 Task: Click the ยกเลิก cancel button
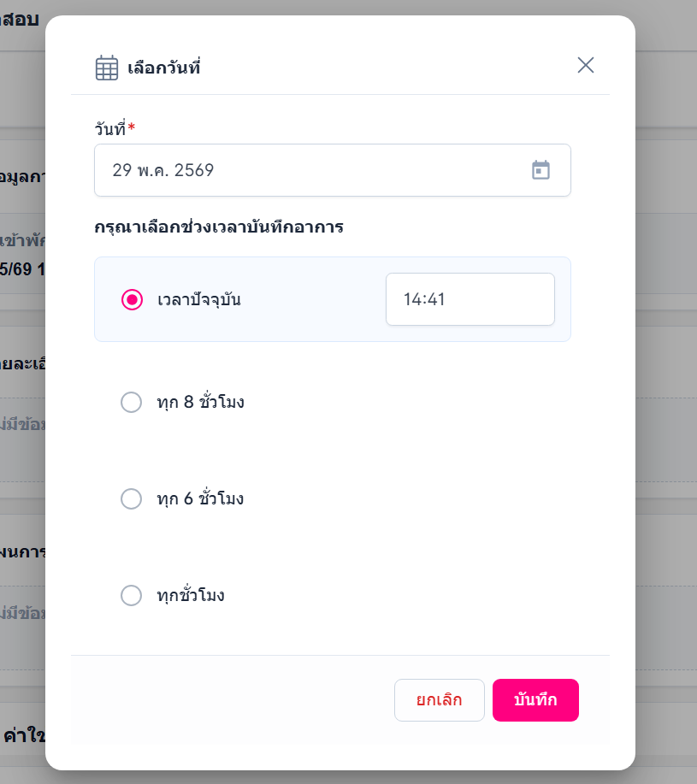pos(439,700)
